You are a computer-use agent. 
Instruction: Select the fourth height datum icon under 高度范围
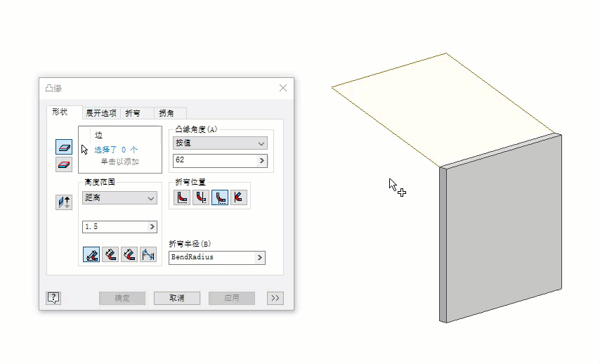[x=148, y=254]
